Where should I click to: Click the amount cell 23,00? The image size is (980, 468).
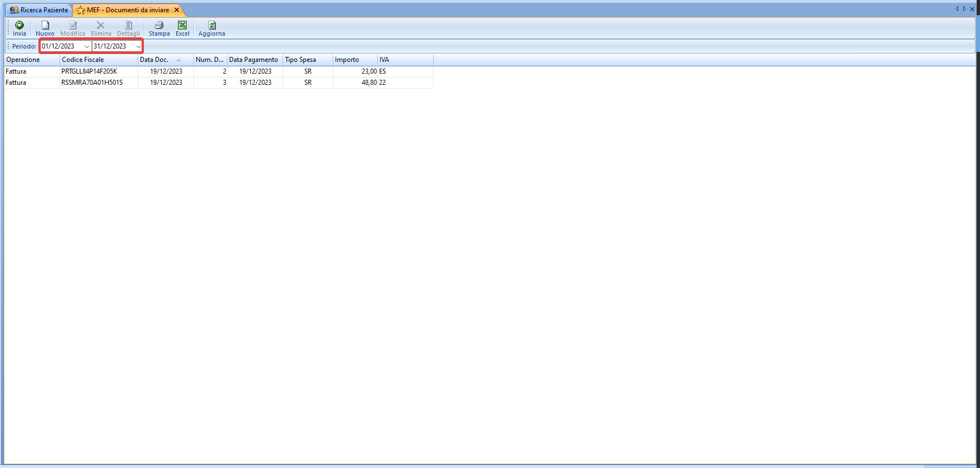(x=355, y=71)
